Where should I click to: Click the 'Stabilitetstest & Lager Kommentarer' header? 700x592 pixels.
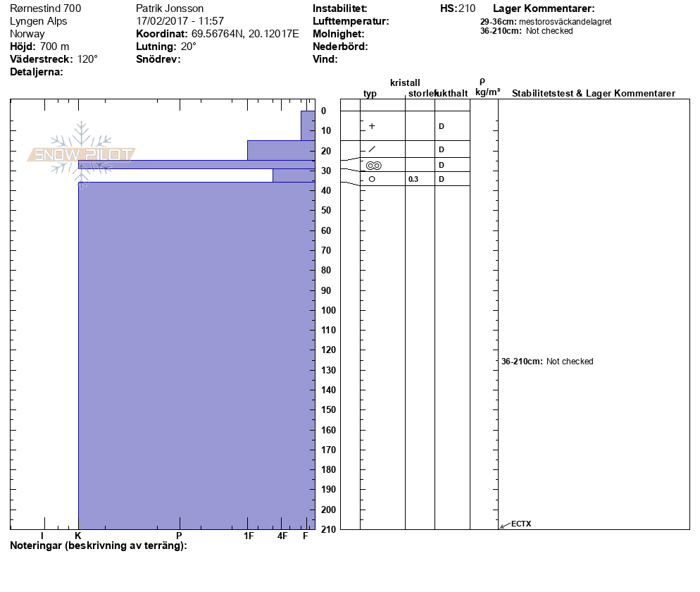593,94
